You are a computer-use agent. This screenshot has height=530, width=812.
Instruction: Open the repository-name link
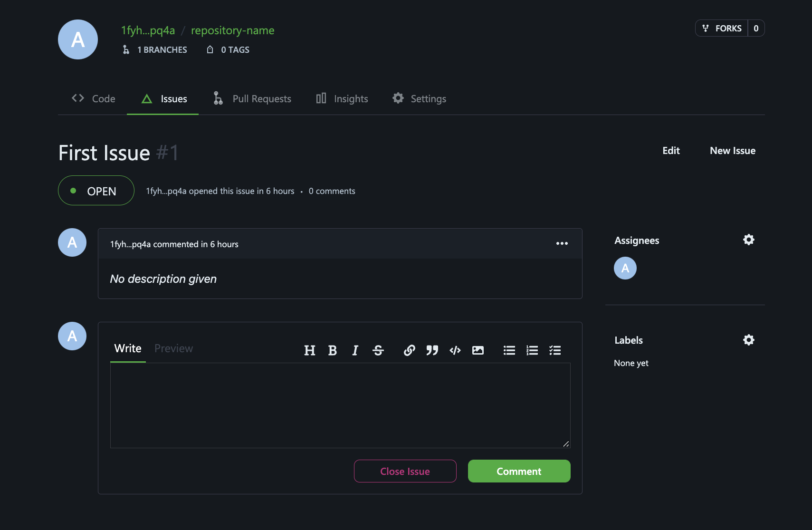pos(232,30)
